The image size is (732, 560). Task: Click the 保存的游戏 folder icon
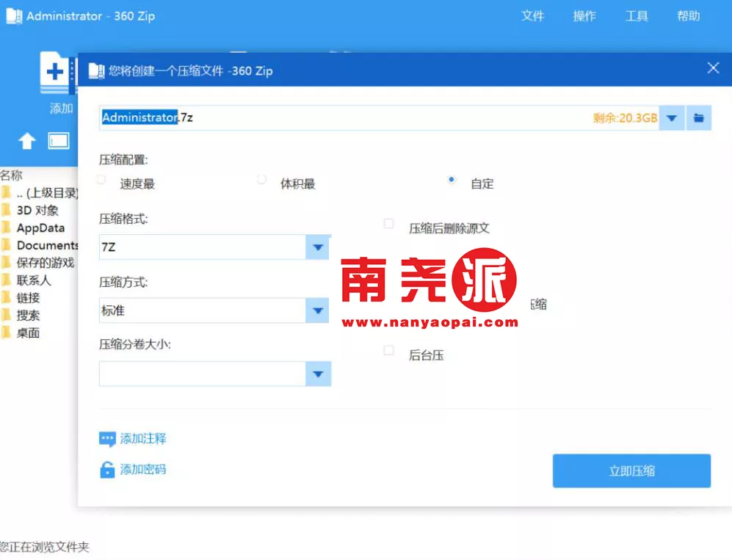click(6, 262)
